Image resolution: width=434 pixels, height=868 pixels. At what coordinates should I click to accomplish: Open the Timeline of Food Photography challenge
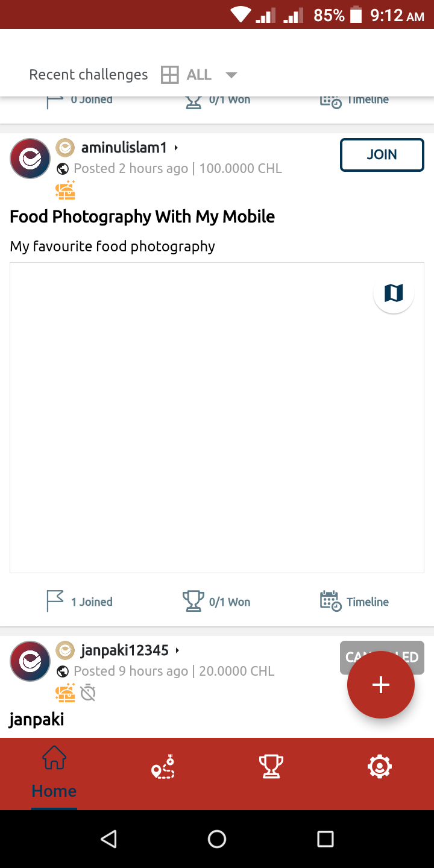[354, 602]
